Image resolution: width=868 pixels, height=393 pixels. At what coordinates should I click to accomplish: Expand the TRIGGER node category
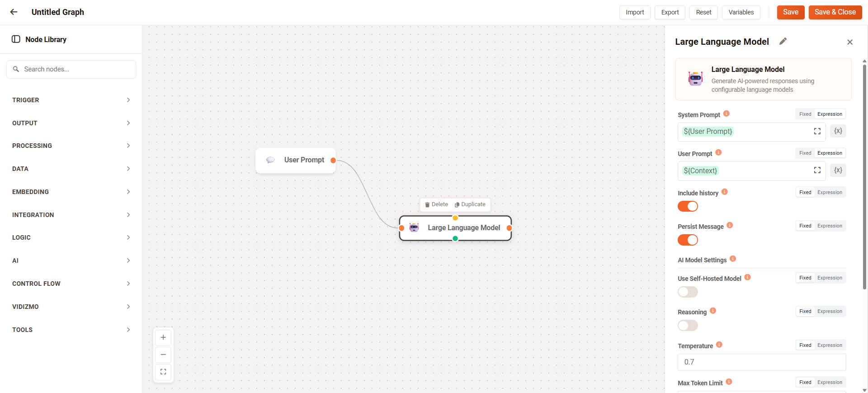[x=71, y=100]
